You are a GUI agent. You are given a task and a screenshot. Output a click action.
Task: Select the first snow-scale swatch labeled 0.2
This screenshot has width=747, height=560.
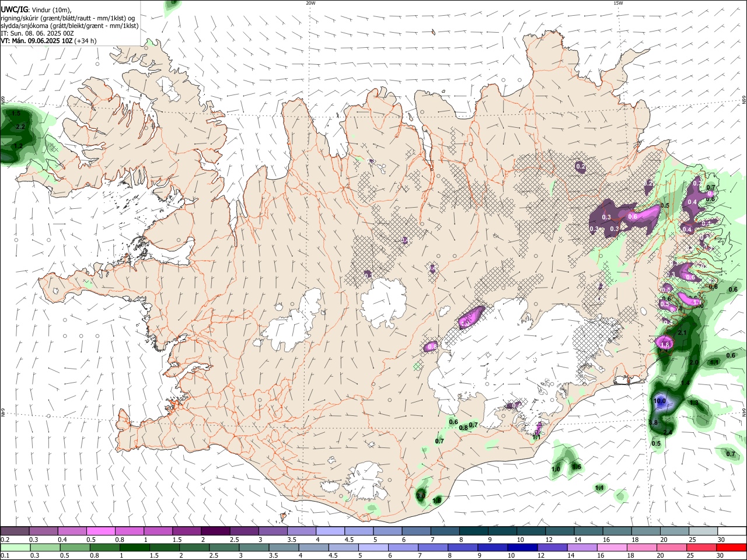pos(15,531)
